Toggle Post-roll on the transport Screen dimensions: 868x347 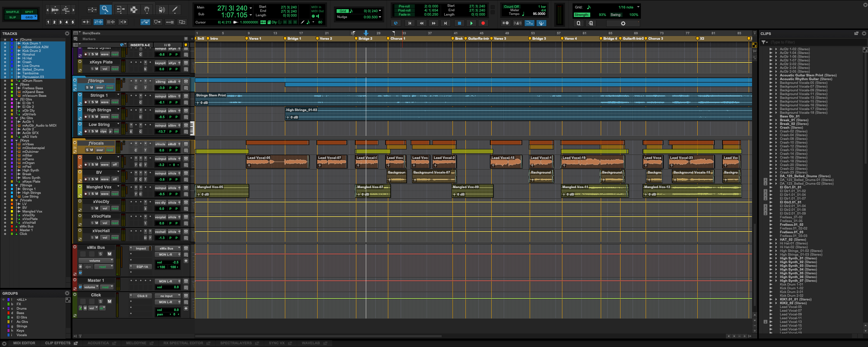(404, 11)
